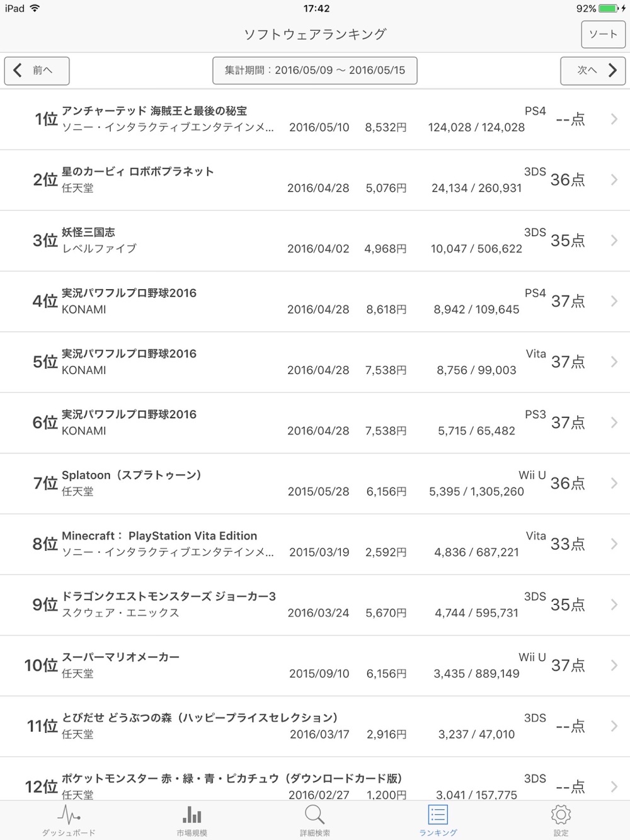The height and width of the screenshot is (840, 630).
Task: Go to previous week with 前へ
Action: tap(37, 71)
